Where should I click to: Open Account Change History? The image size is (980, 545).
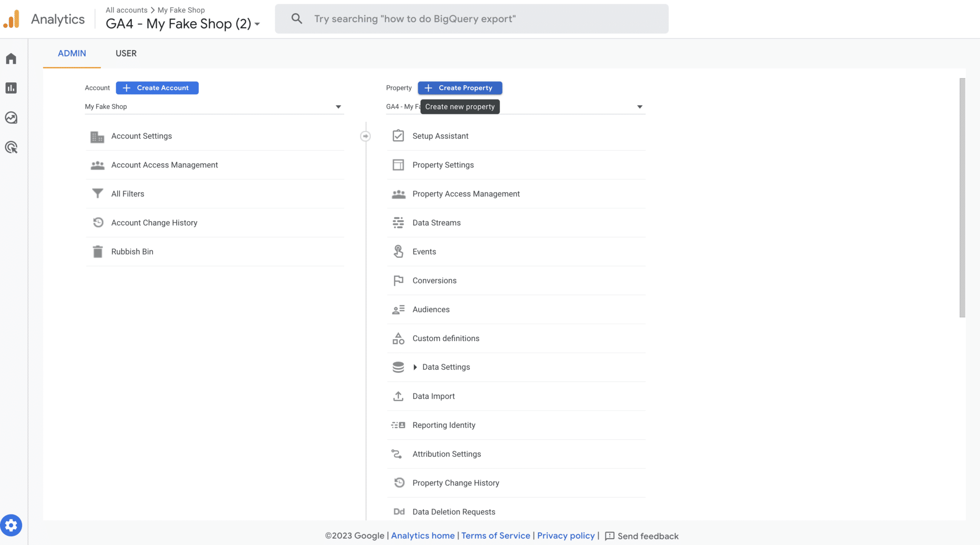click(215, 222)
